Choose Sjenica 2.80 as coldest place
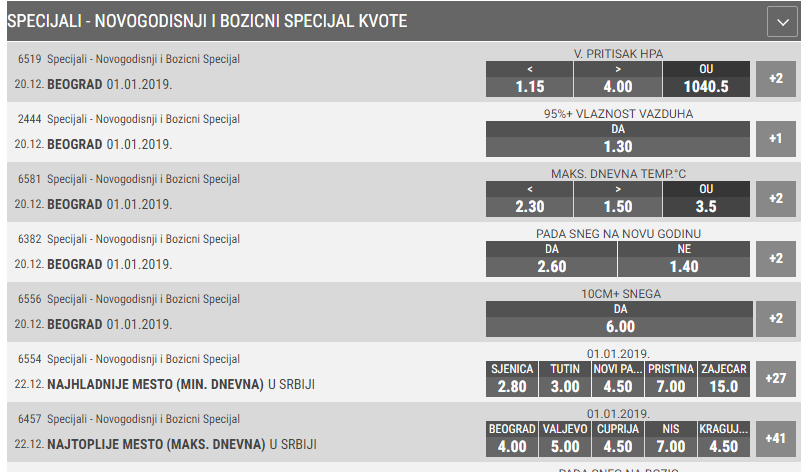 pyautogui.click(x=512, y=379)
